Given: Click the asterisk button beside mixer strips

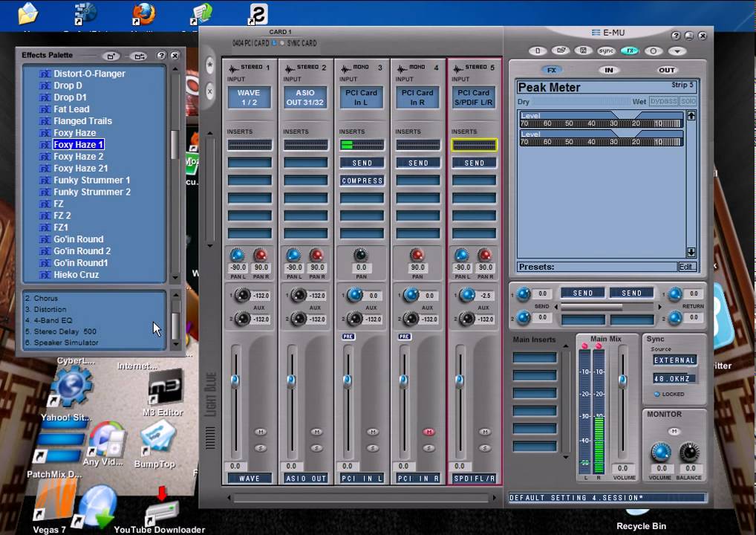Looking at the screenshot, I should click(209, 64).
